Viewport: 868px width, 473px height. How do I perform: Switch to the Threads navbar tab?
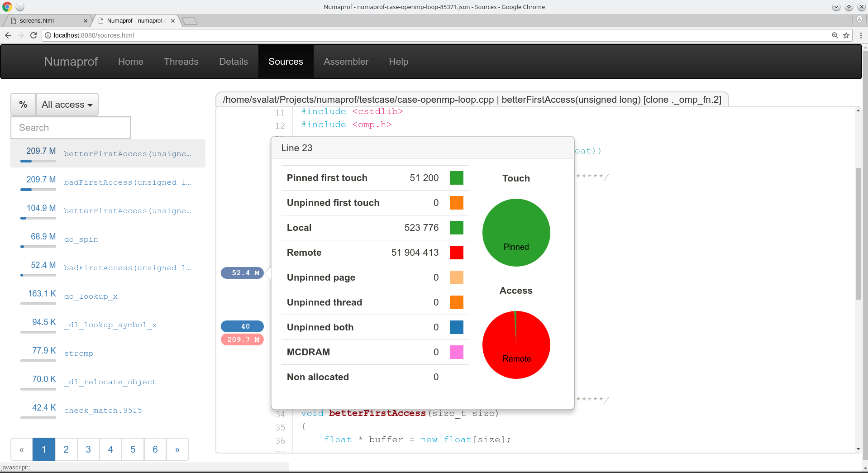click(181, 62)
